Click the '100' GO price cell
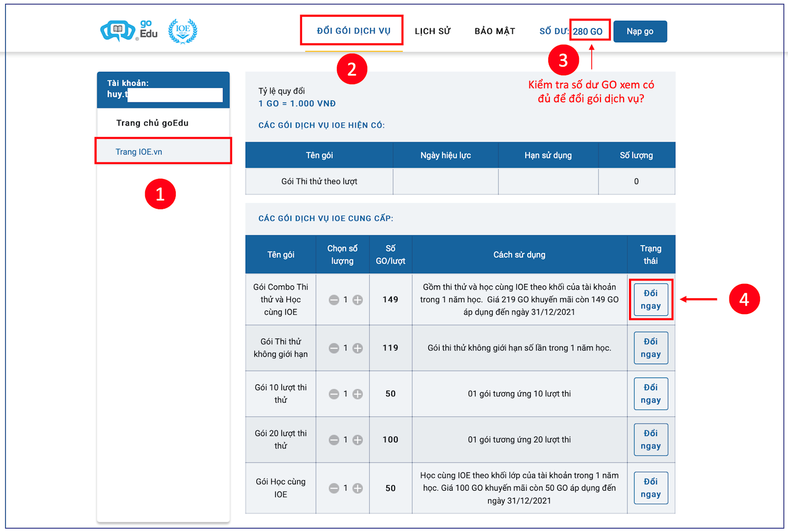This screenshot has height=532, width=788. [390, 439]
